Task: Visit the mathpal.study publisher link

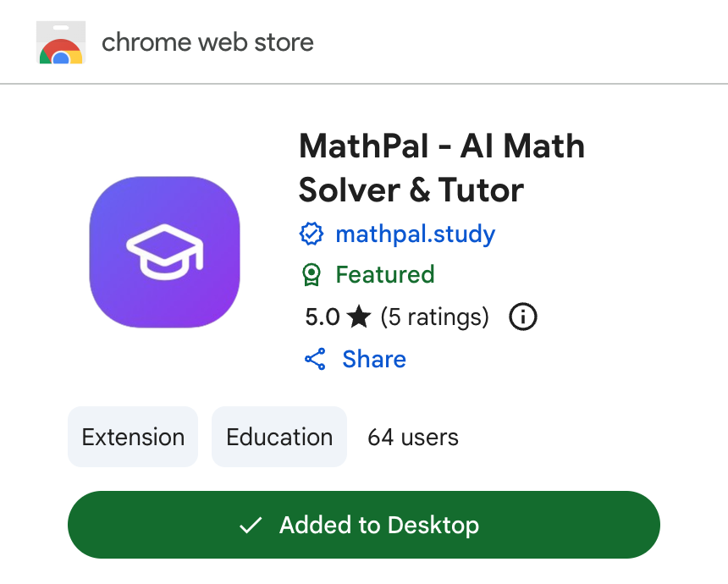Action: (x=415, y=234)
